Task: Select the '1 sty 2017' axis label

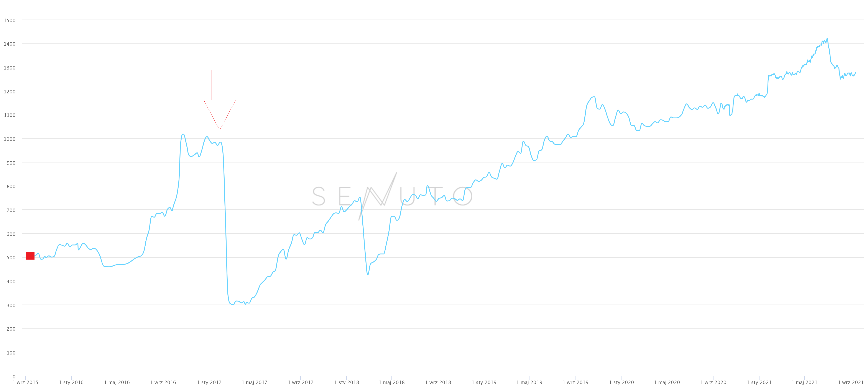Action: tap(209, 382)
